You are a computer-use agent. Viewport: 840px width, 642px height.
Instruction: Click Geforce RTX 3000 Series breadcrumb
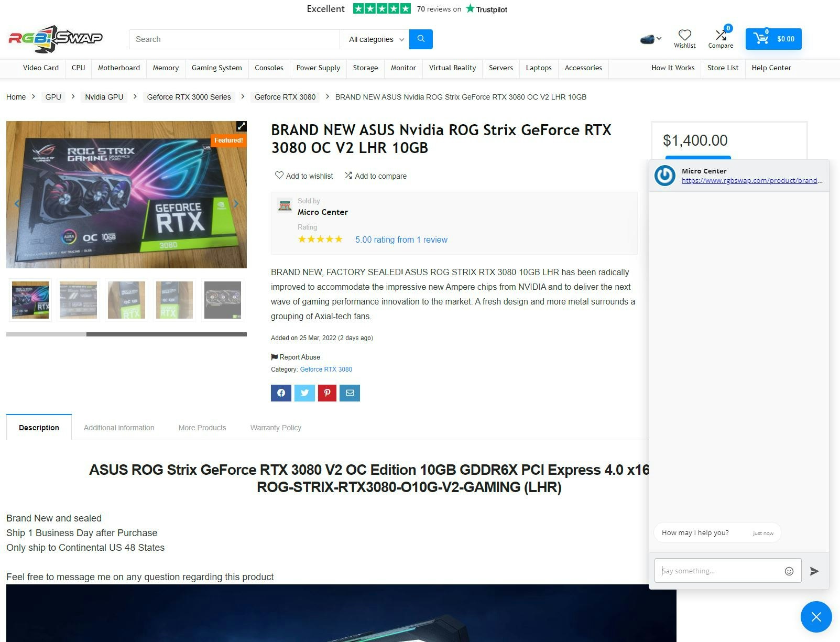(189, 97)
